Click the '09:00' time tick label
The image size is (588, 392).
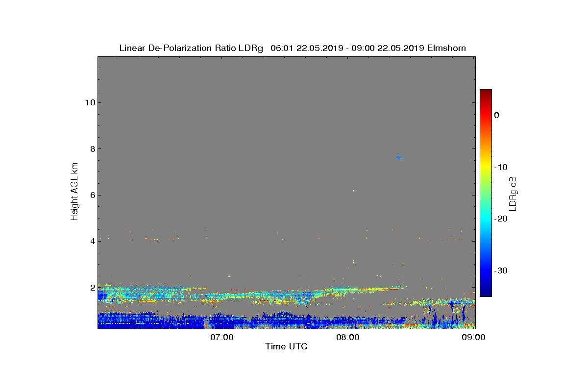pyautogui.click(x=475, y=337)
